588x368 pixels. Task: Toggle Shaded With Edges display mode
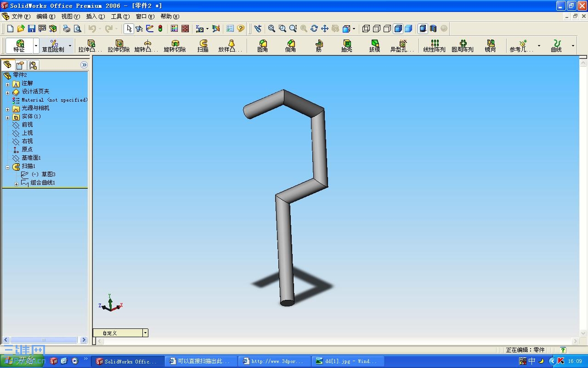[398, 29]
